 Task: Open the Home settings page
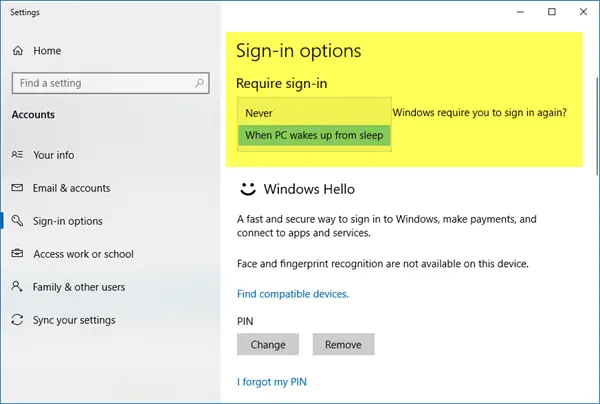[x=47, y=50]
